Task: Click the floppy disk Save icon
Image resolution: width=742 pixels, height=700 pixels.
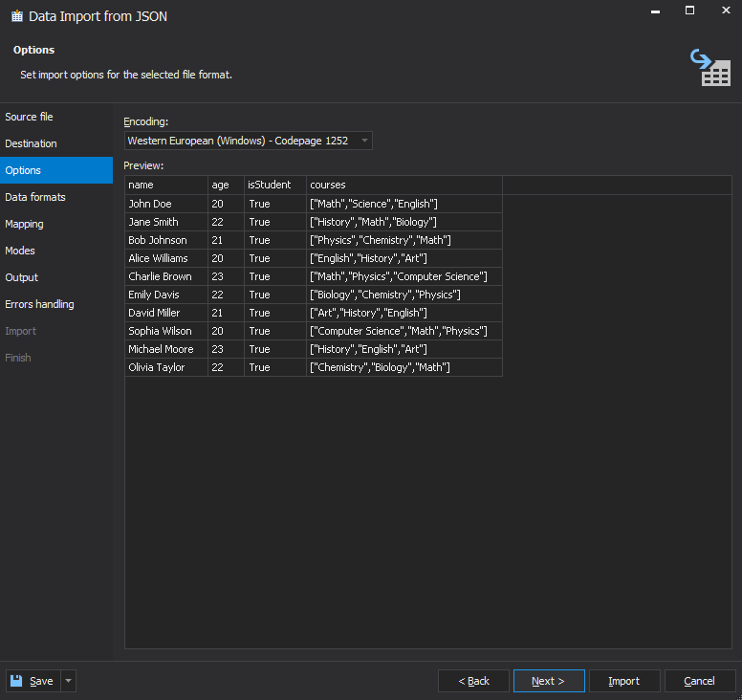Action: (x=16, y=681)
